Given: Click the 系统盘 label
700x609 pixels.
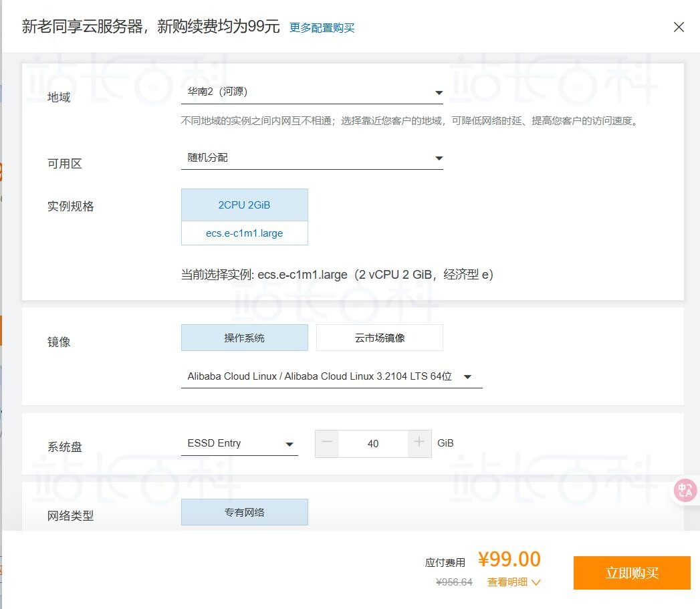Looking at the screenshot, I should point(65,447).
